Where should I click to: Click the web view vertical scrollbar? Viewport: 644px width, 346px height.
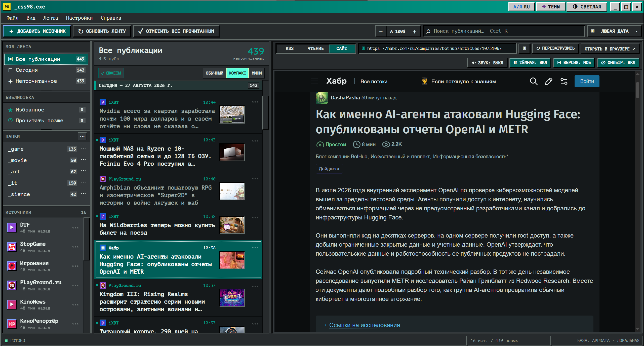[x=637, y=90]
